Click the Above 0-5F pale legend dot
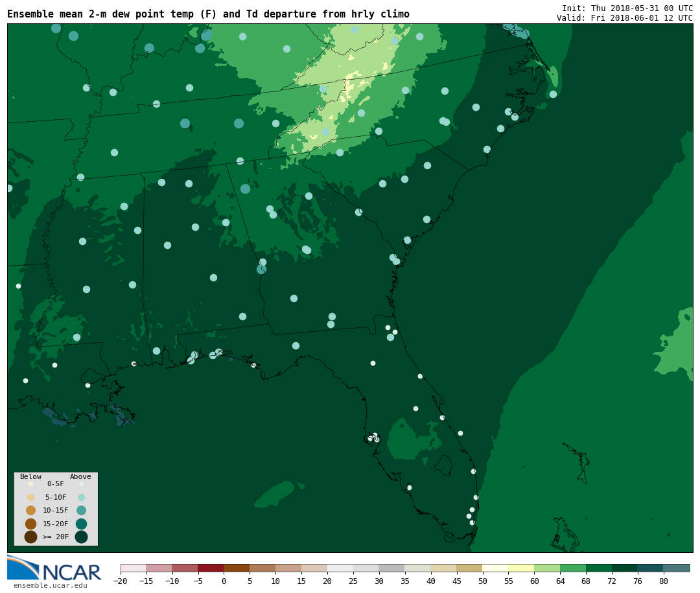This screenshot has height=593, width=700. (x=81, y=483)
